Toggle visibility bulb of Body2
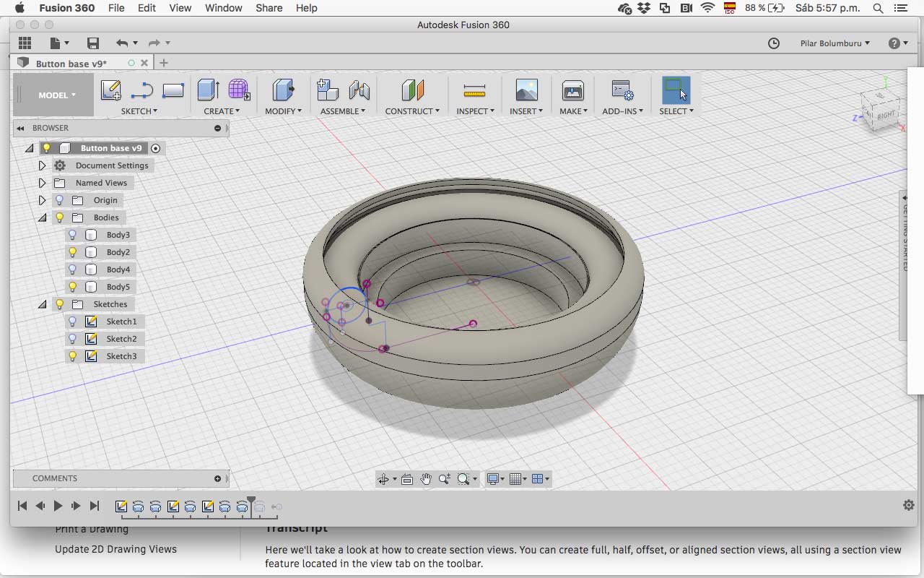Screen dimensions: 924x578 click(x=72, y=252)
